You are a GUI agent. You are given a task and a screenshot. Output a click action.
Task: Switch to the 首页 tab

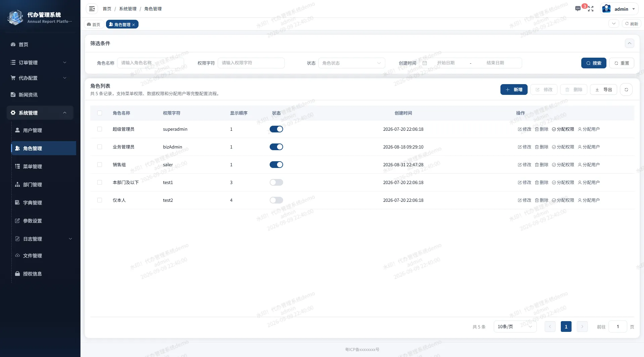[x=94, y=24]
